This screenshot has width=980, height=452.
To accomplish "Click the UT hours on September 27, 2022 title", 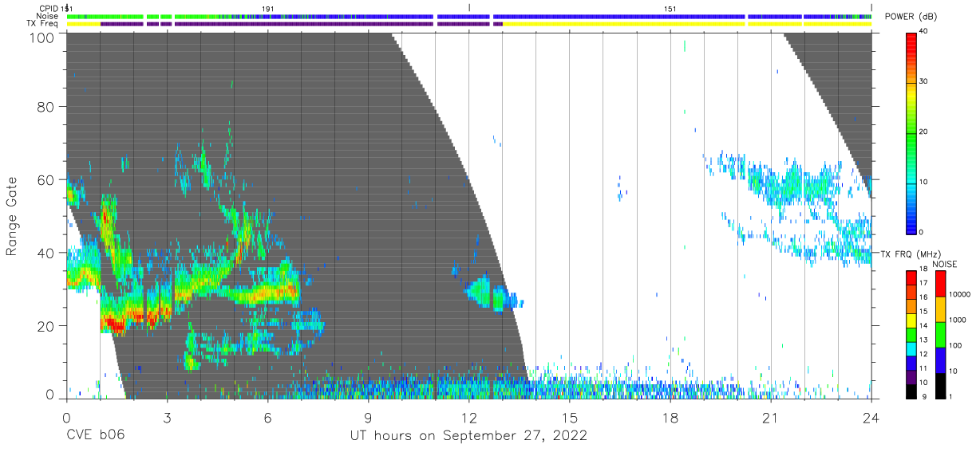I will coord(468,436).
